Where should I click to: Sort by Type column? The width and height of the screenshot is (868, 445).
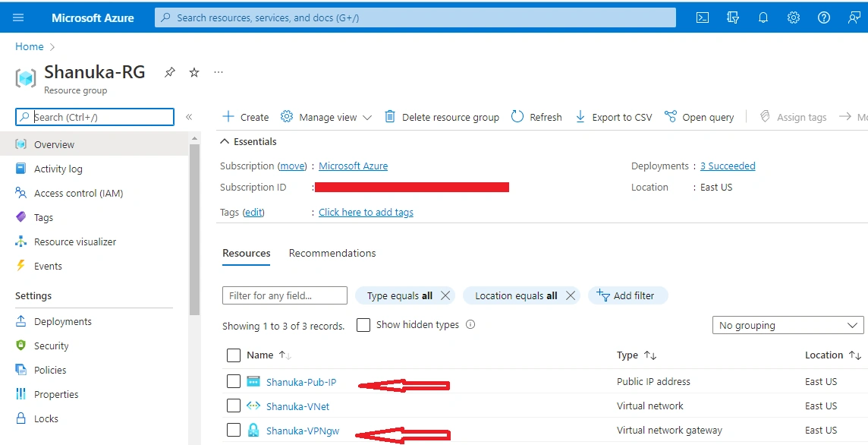pos(637,355)
